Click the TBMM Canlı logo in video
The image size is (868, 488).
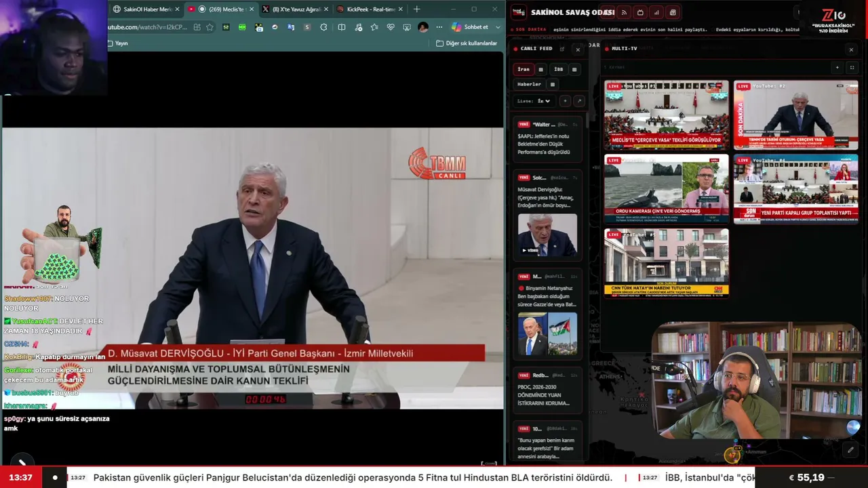tap(437, 163)
